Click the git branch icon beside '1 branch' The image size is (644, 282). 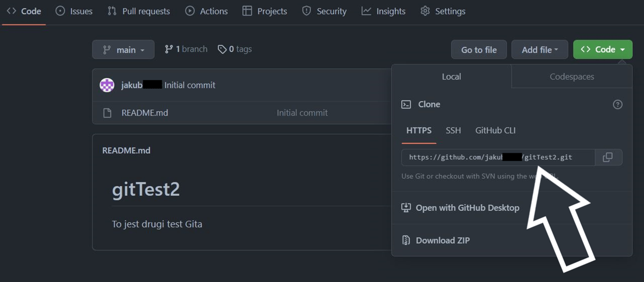tap(169, 49)
